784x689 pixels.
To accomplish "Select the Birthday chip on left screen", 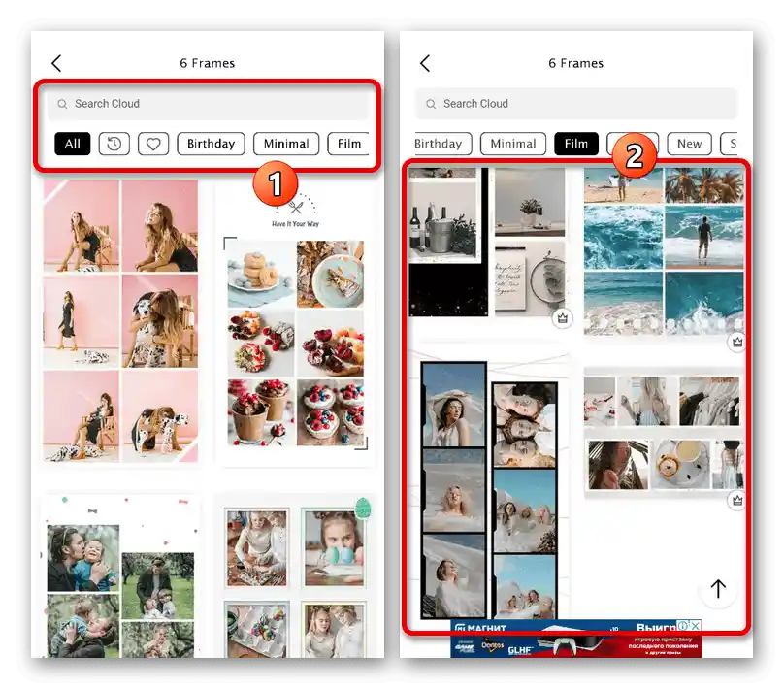I will pos(211,144).
